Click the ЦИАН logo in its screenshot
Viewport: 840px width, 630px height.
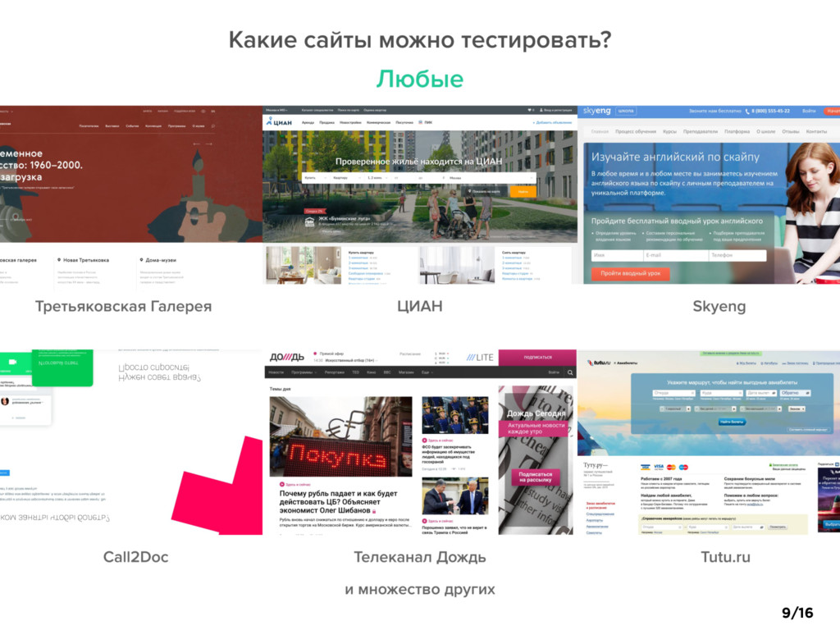279,122
